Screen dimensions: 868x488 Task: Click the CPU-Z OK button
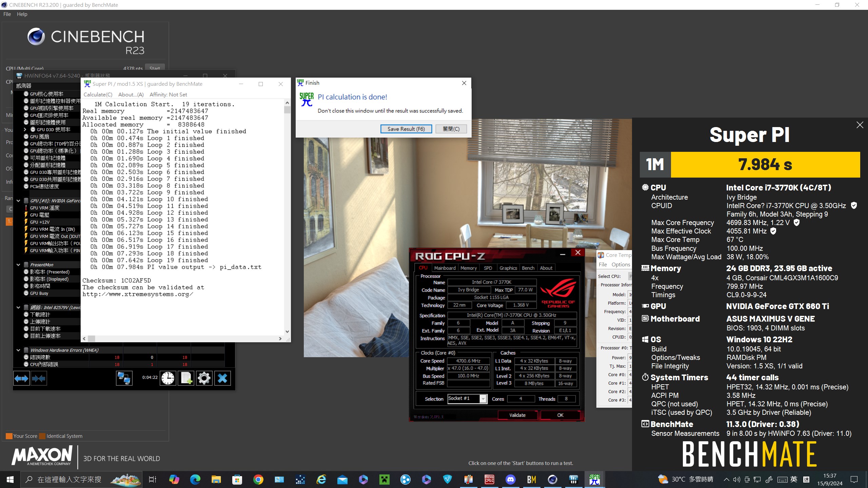tap(560, 415)
